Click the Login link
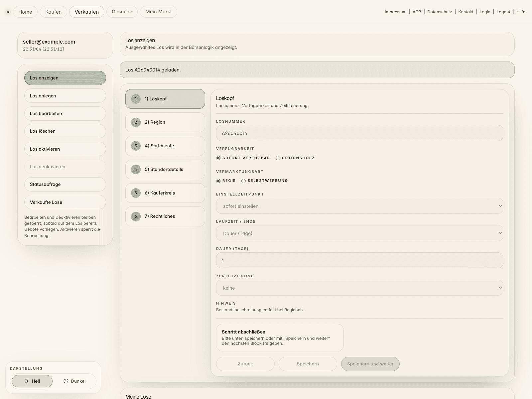532x399 pixels. (x=485, y=12)
